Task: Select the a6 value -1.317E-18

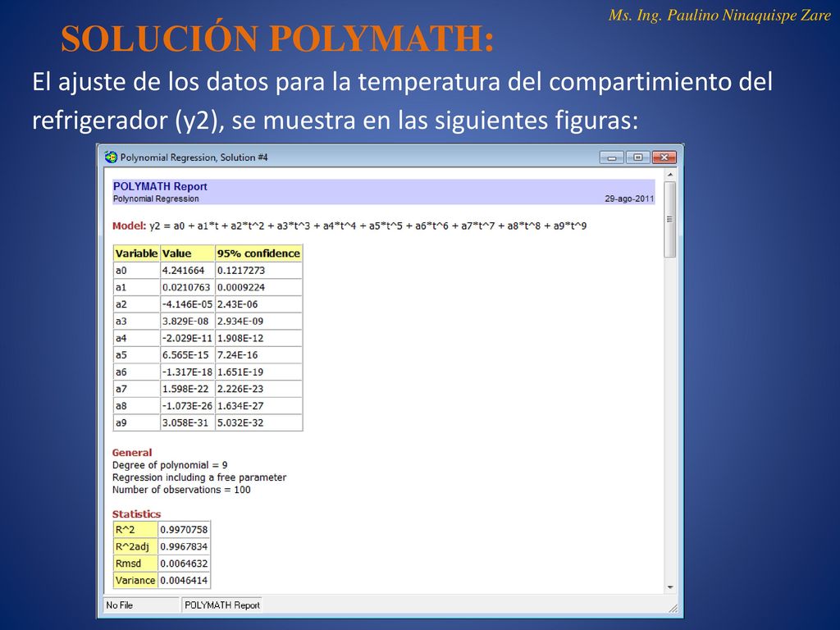Action: pos(188,372)
